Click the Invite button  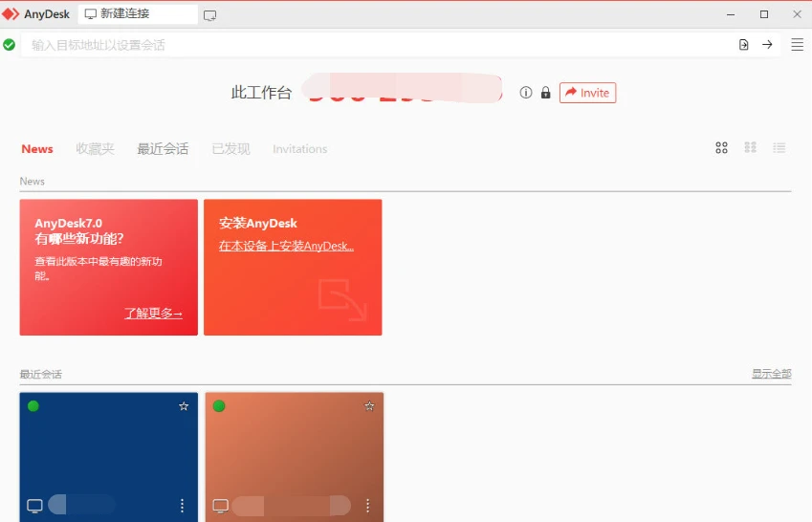(x=587, y=93)
